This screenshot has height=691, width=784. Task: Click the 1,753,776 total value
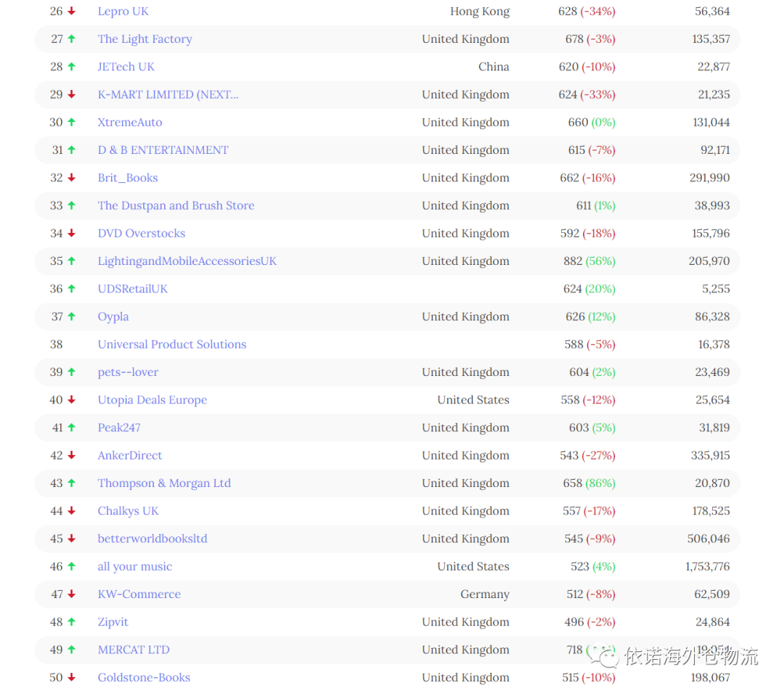tap(707, 566)
